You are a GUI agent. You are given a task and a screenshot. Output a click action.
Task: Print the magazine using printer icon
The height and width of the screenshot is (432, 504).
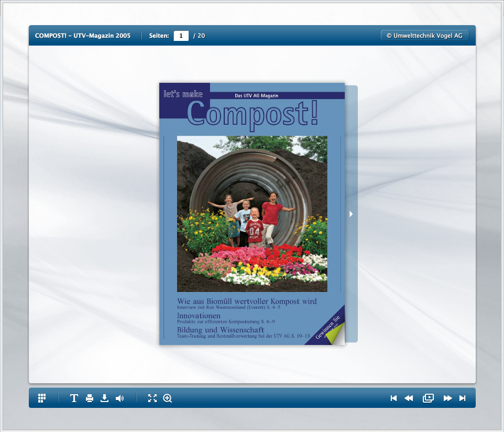coord(90,398)
